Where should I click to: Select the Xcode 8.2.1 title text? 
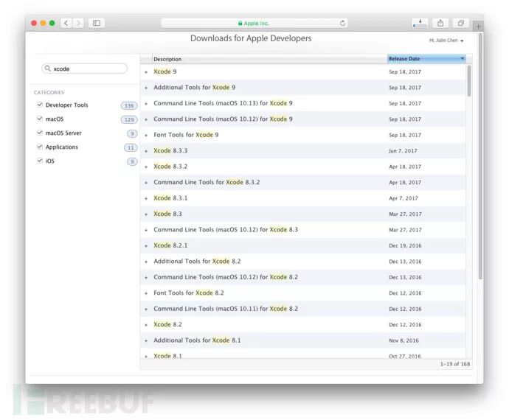(170, 245)
